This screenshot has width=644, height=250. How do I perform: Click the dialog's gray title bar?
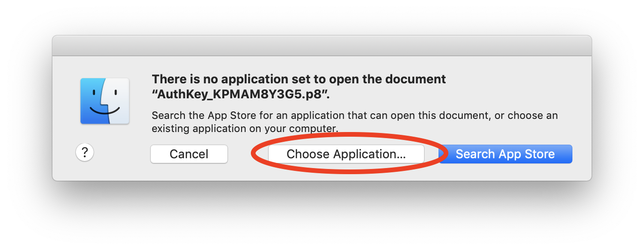pyautogui.click(x=322, y=46)
